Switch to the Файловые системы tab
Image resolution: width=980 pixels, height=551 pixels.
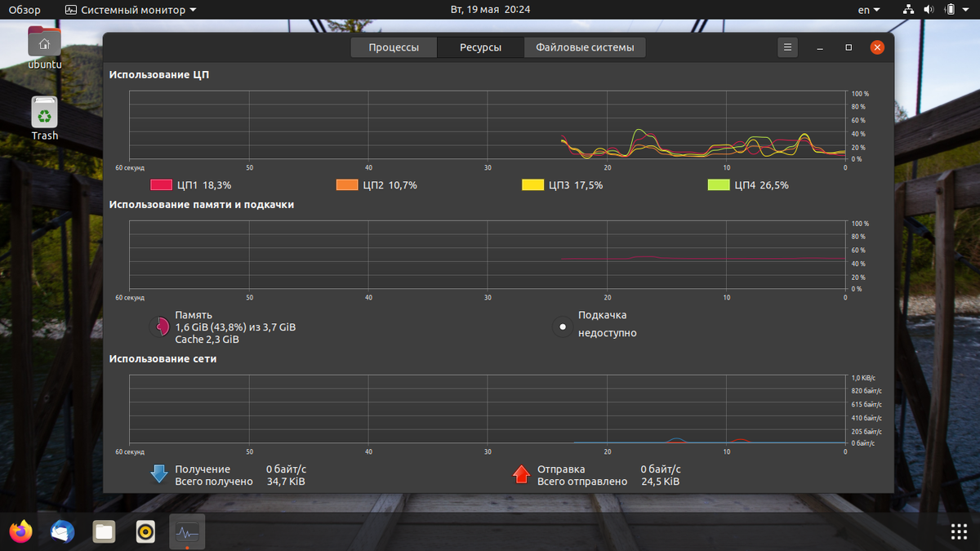(585, 47)
